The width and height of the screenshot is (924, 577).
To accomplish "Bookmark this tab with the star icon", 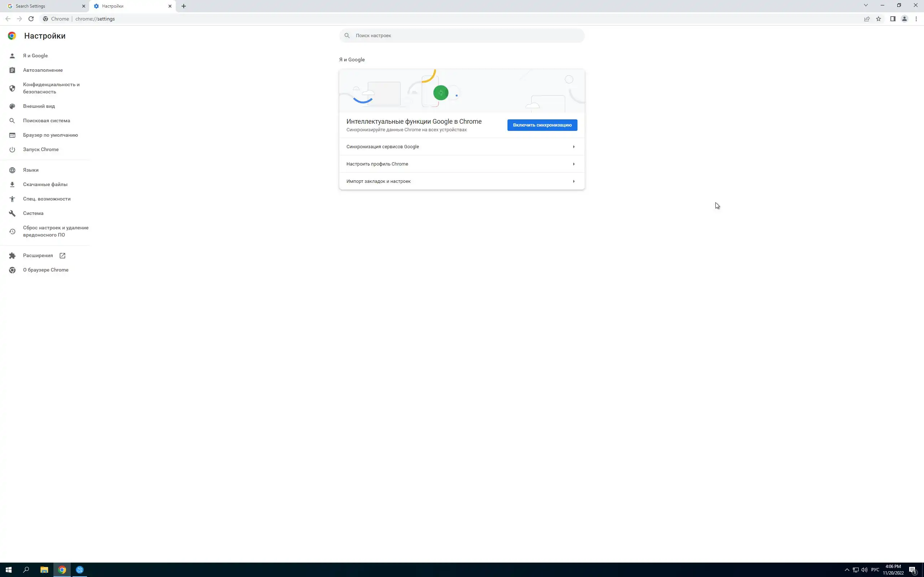I will click(879, 19).
